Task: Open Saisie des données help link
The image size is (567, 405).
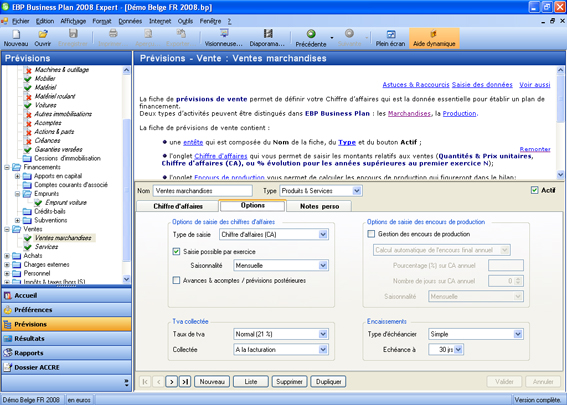Action: 482,85
